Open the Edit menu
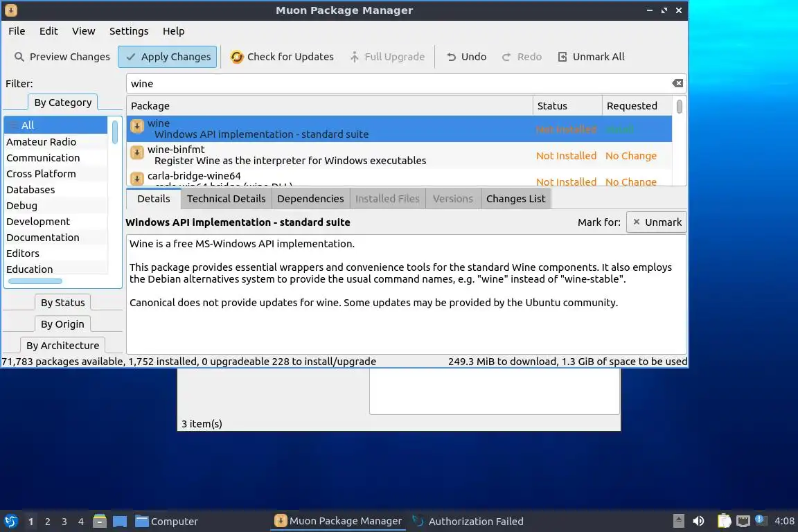Viewport: 798px width, 532px height. point(48,31)
